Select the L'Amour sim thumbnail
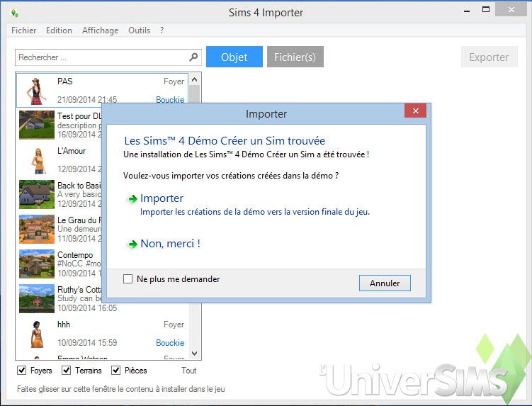This screenshot has height=406, width=532. (x=38, y=161)
